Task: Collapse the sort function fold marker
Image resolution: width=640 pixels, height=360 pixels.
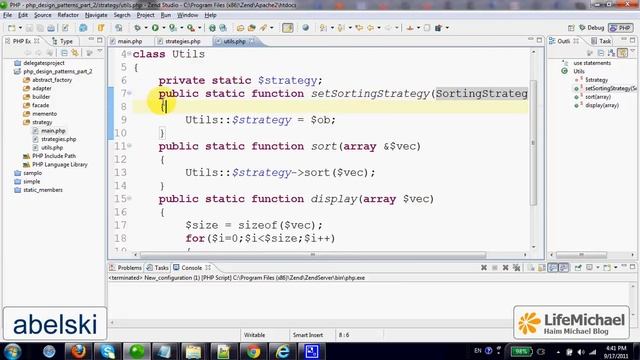Action: coord(129,145)
